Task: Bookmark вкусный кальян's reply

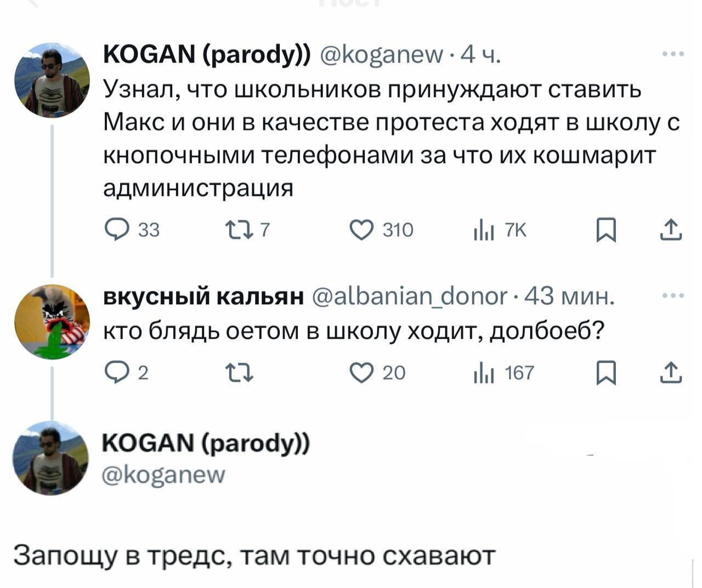Action: click(606, 374)
